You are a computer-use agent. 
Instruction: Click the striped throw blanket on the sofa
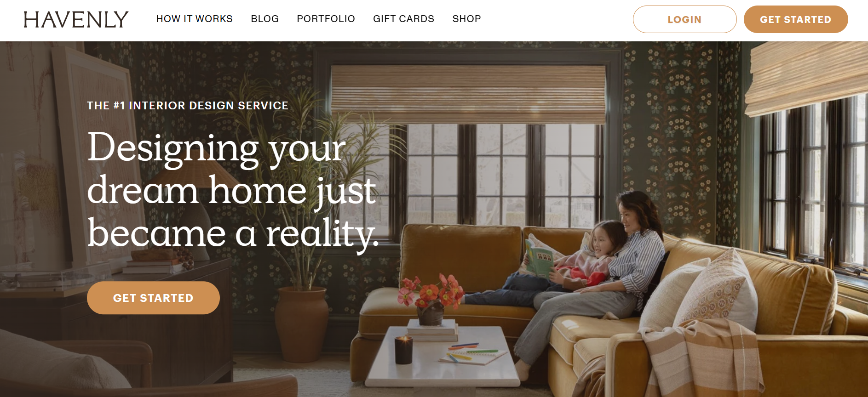[x=699, y=358]
